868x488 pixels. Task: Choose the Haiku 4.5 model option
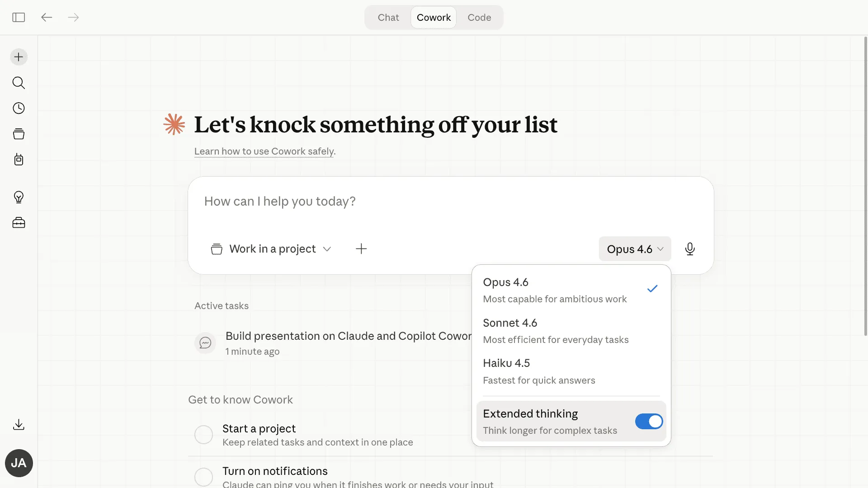tap(571, 371)
